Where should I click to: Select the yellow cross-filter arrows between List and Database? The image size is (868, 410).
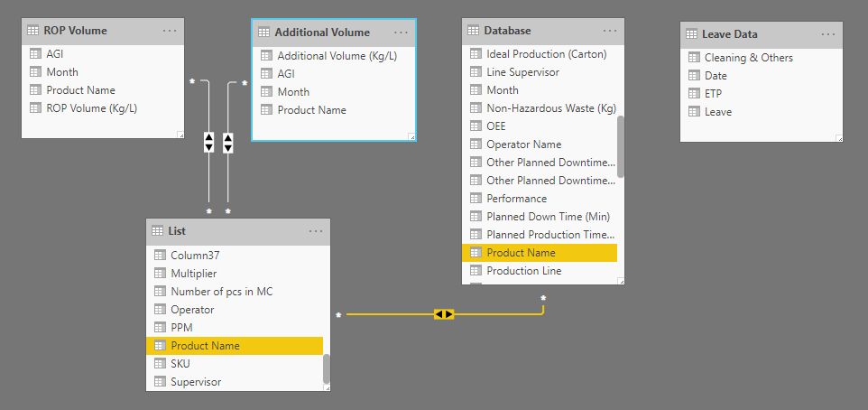coord(444,314)
